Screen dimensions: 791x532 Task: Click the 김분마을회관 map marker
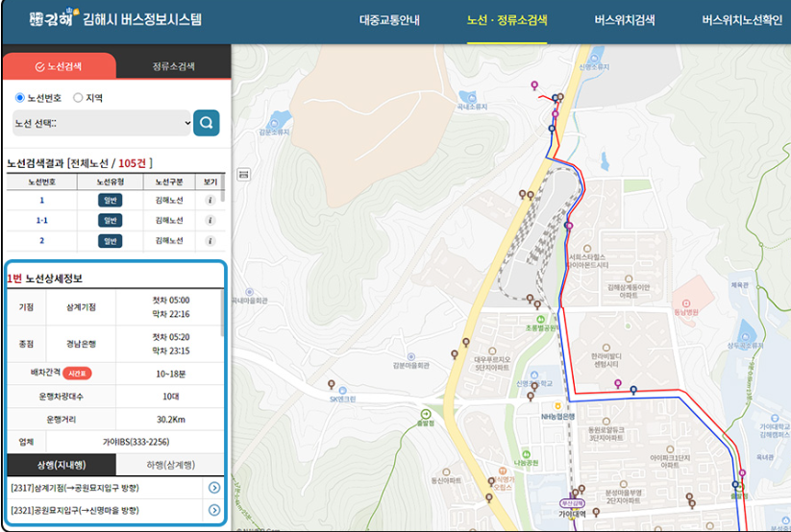click(410, 357)
